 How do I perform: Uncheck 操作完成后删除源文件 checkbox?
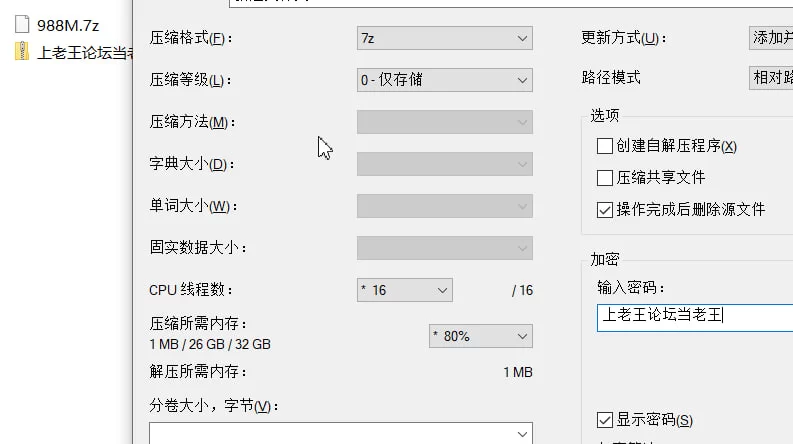coord(605,210)
